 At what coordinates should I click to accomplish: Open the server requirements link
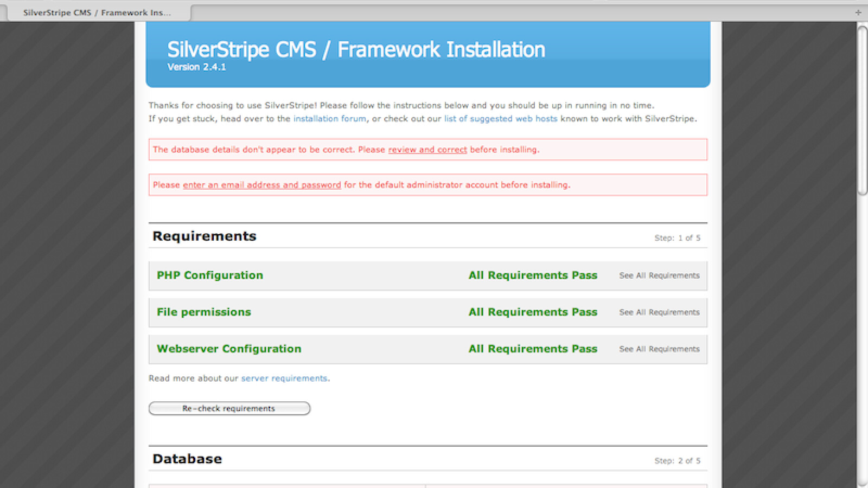[x=284, y=378]
